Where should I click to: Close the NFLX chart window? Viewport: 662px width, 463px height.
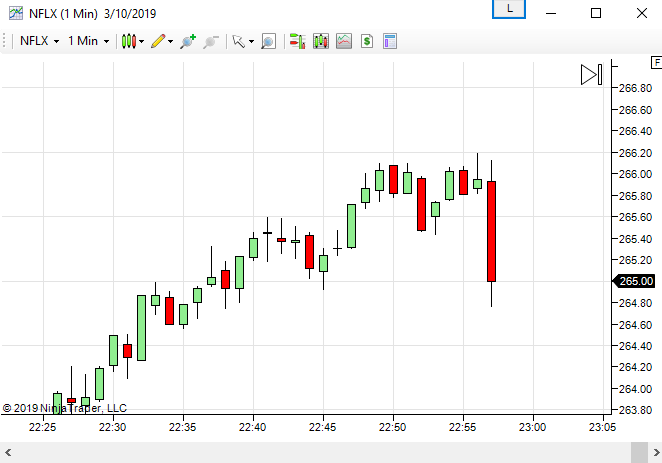point(642,14)
